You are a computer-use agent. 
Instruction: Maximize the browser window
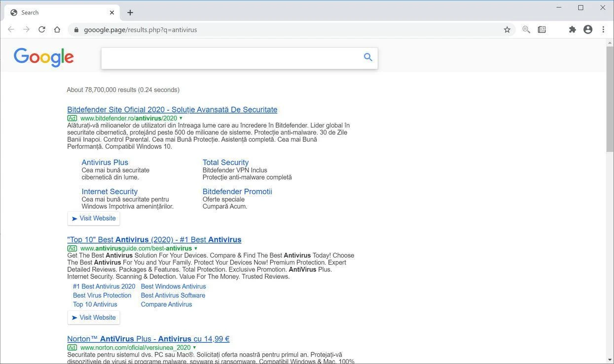(x=581, y=7)
